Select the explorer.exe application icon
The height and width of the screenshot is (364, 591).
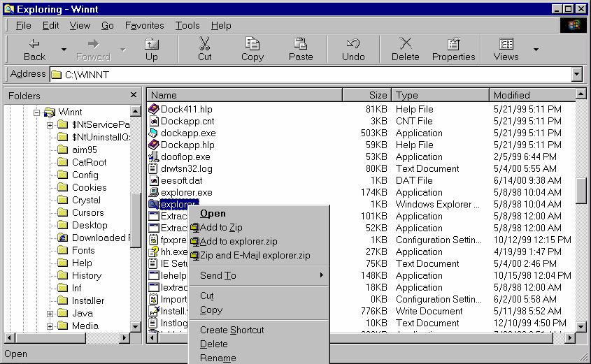point(153,192)
